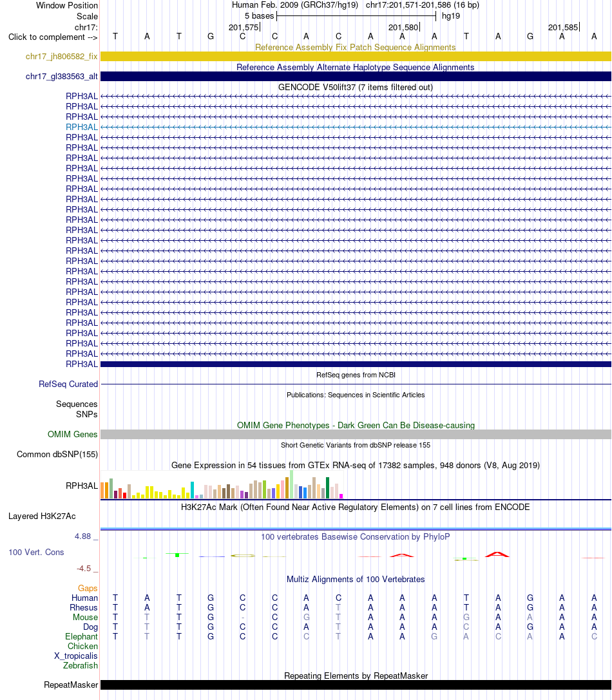
Task: Click the Elephant alignment row label
Action: coord(81,637)
